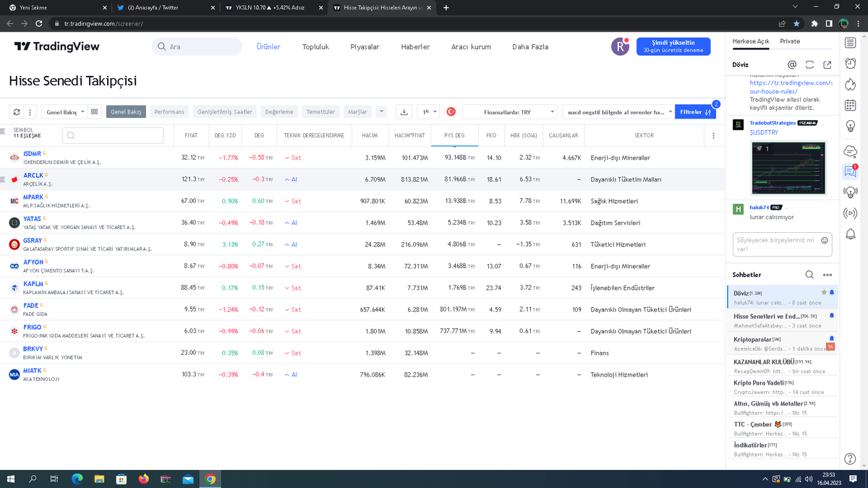Click the refresh icon in screener toolbar
This screenshot has width=868, height=488.
[x=17, y=112]
